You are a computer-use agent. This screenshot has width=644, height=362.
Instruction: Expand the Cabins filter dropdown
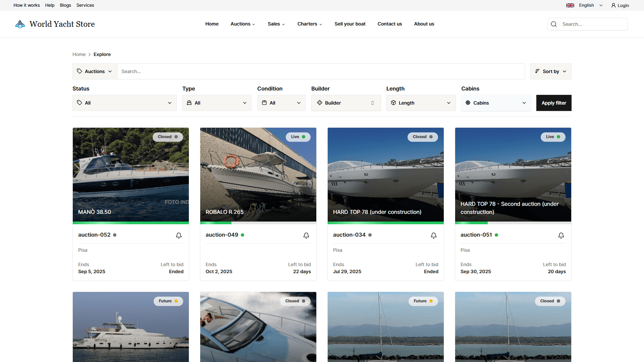click(x=496, y=103)
